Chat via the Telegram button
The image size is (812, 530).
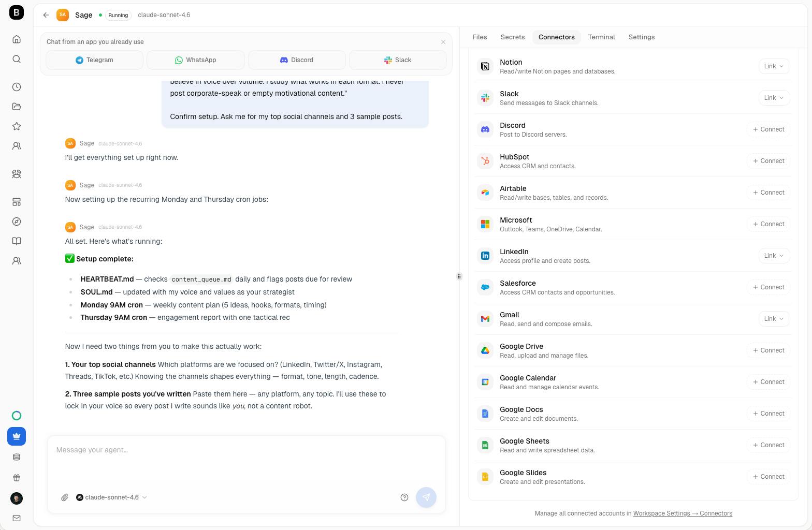(94, 60)
